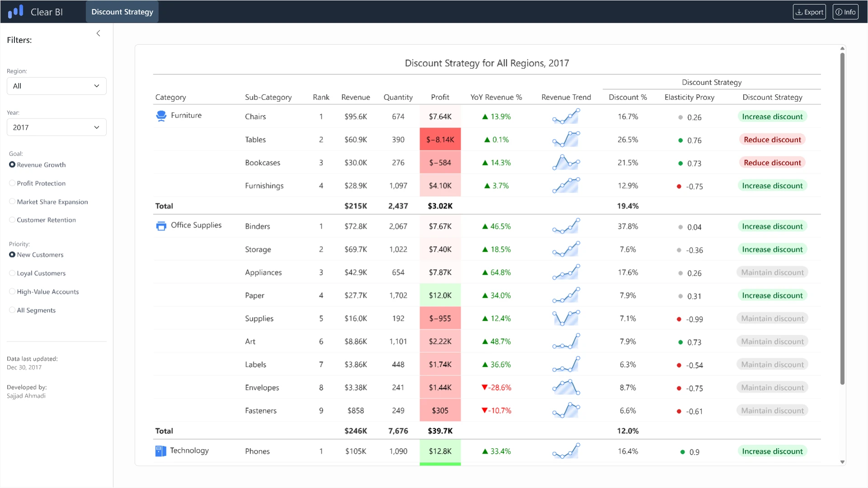Click the Technology category icon
Viewport: 868px width, 488px height.
click(160, 451)
